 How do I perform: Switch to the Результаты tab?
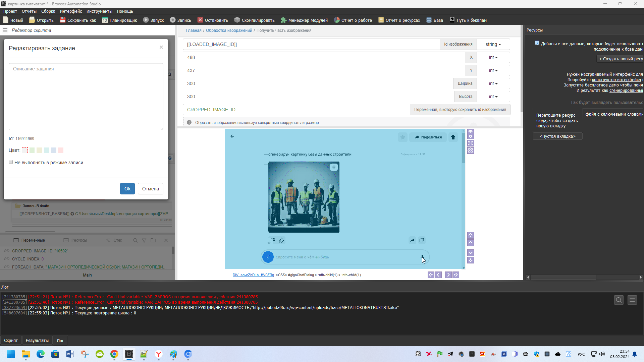click(x=37, y=341)
